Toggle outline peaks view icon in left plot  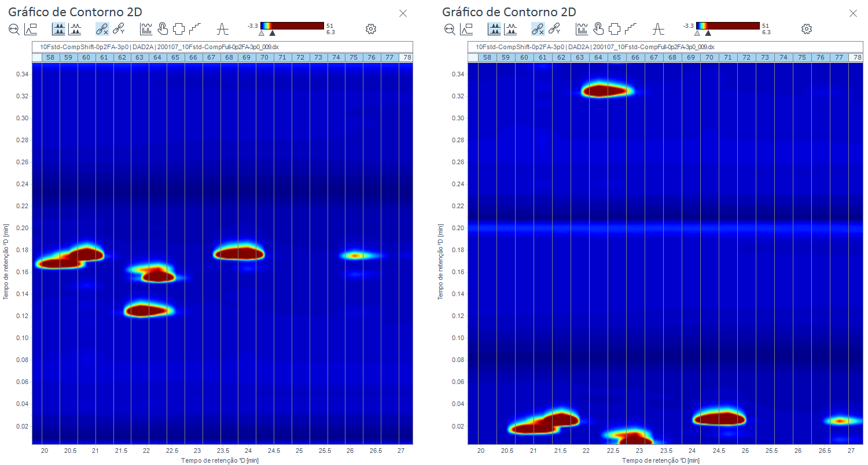pos(75,28)
